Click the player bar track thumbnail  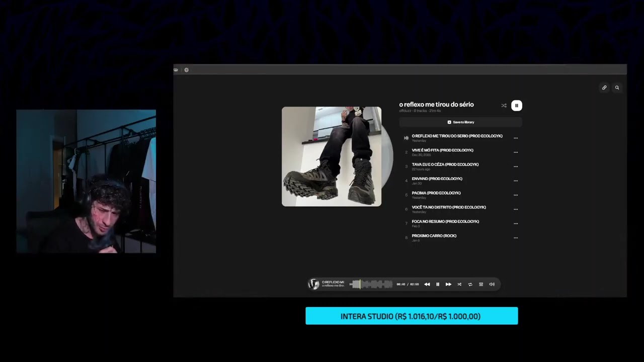coord(314,284)
